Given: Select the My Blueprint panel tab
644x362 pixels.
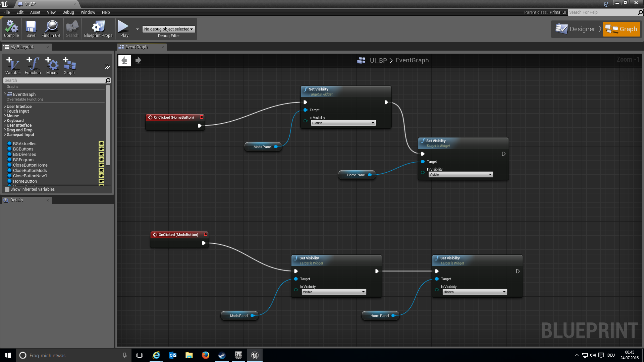Looking at the screenshot, I should click(27, 47).
